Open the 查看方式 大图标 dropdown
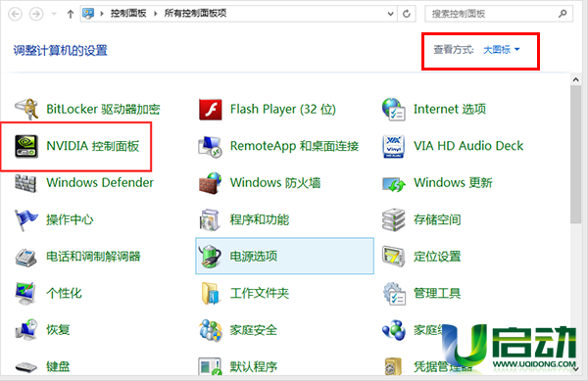588x381 pixels. click(x=502, y=49)
